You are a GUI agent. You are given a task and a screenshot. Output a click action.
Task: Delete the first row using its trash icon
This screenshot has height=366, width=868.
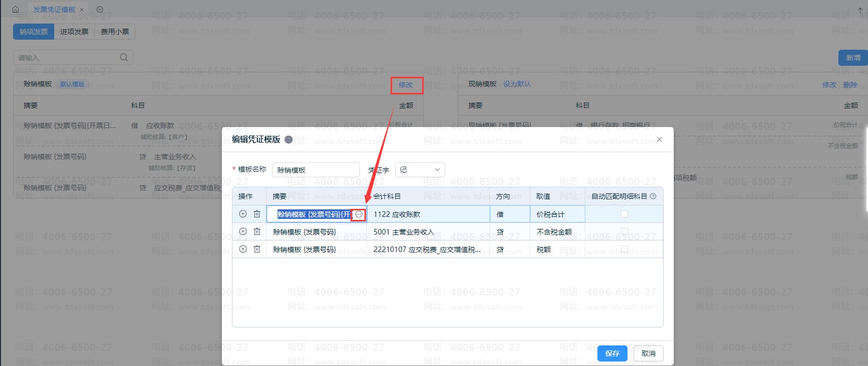coord(257,214)
